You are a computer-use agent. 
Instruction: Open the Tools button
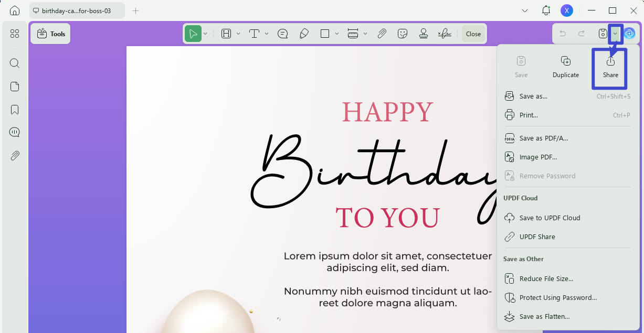point(50,34)
